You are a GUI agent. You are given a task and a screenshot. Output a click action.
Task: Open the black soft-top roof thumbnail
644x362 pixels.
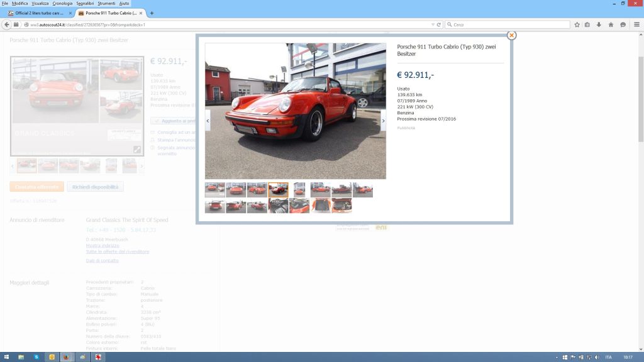pyautogui.click(x=299, y=206)
